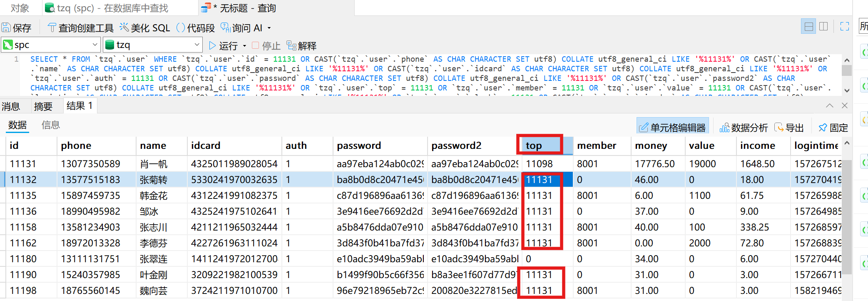Open the Ask AI (询问 AI) dropdown arrow
The height and width of the screenshot is (301, 868).
269,28
